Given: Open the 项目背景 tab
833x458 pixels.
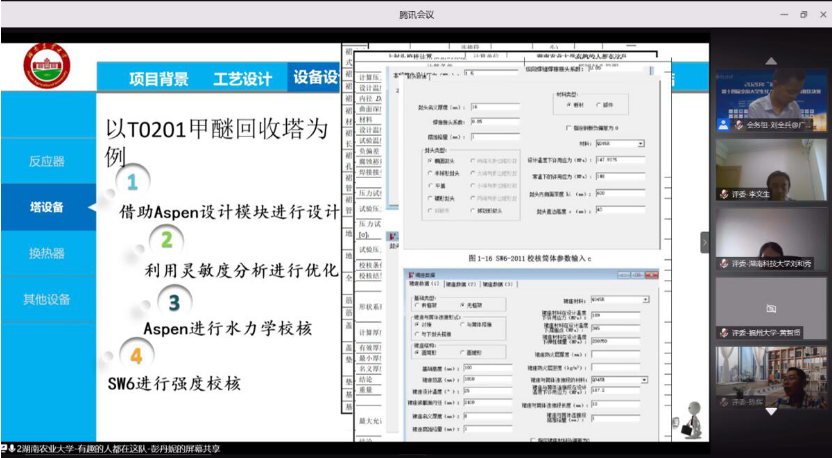Looking at the screenshot, I should 158,78.
